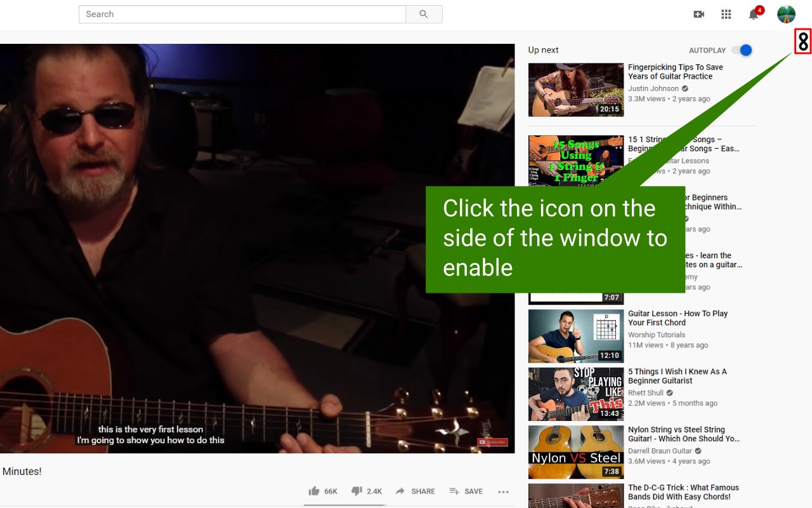The height and width of the screenshot is (508, 812).
Task: Open Worship Tutorials channel name
Action: point(657,335)
